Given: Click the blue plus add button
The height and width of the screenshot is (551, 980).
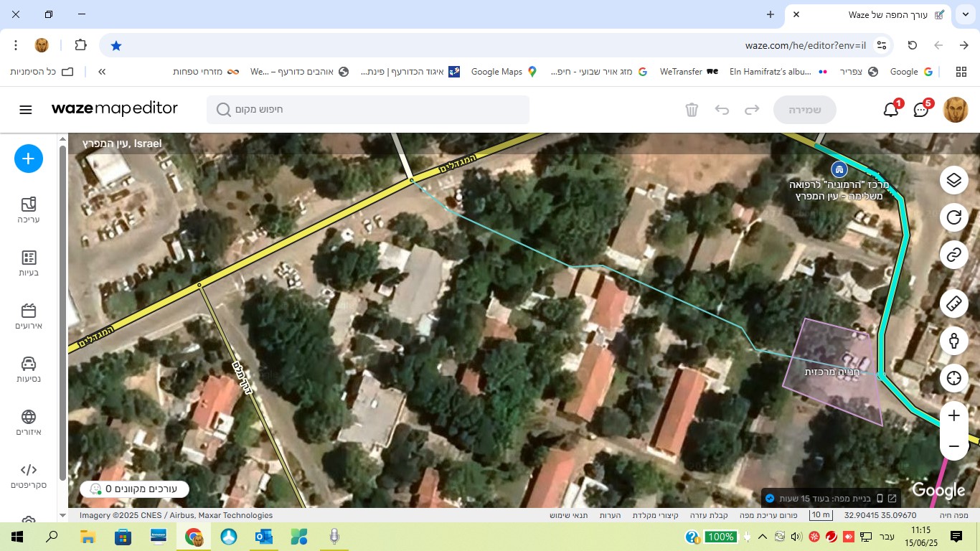Looking at the screenshot, I should 29,159.
